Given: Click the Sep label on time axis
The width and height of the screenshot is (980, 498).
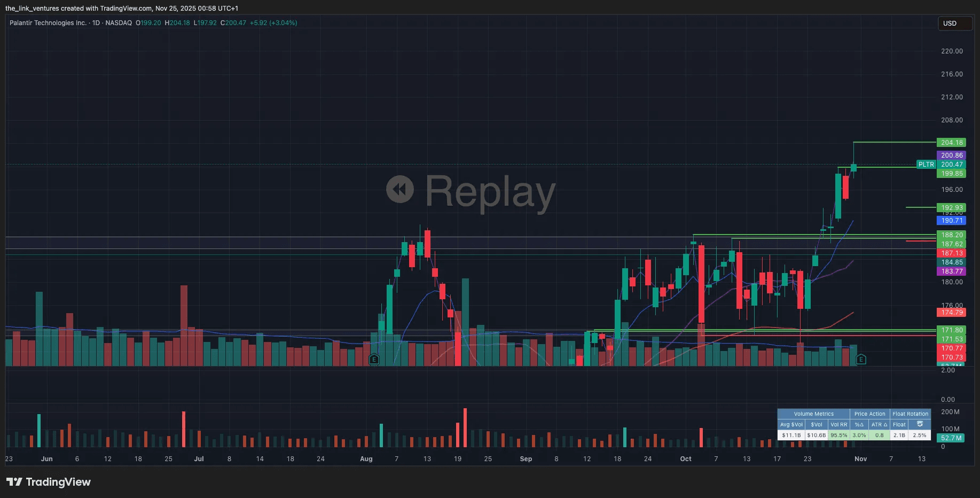Looking at the screenshot, I should pyautogui.click(x=526, y=459).
